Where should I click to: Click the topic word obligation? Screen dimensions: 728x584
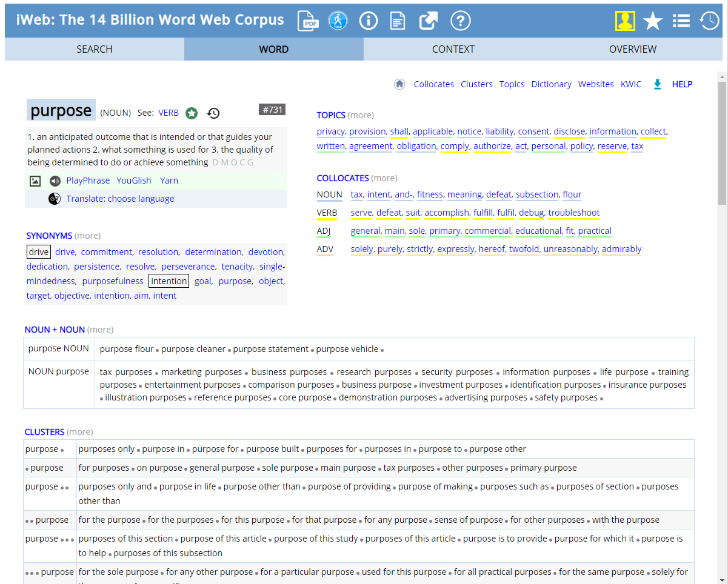416,146
